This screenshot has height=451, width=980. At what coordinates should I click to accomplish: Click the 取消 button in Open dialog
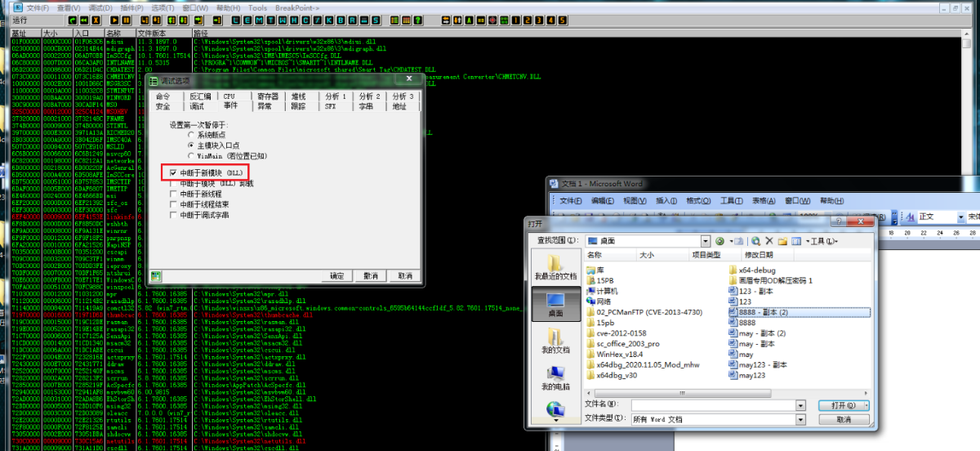[844, 419]
